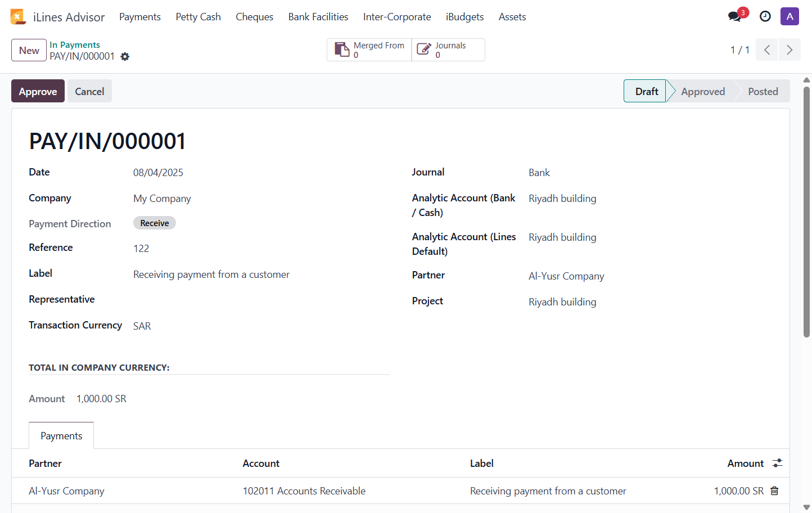Delete the Al-Yusr Company payment line with trash icon
The width and height of the screenshot is (812, 513).
[774, 490]
